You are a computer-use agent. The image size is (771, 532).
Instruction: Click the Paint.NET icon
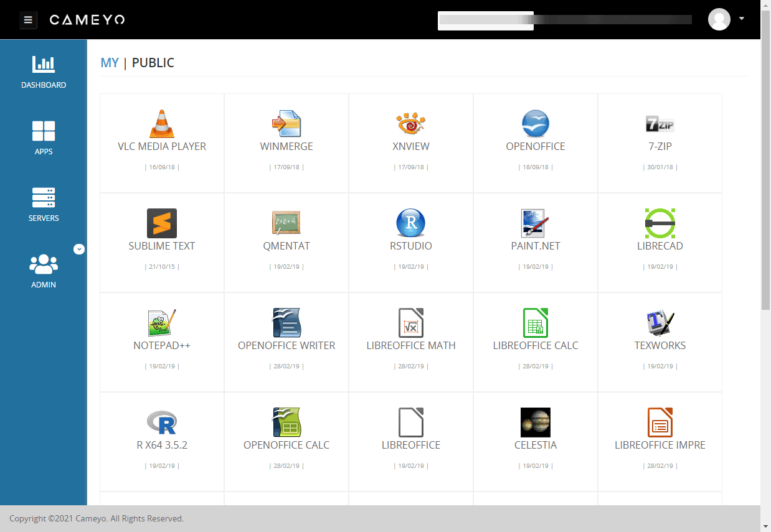click(536, 223)
